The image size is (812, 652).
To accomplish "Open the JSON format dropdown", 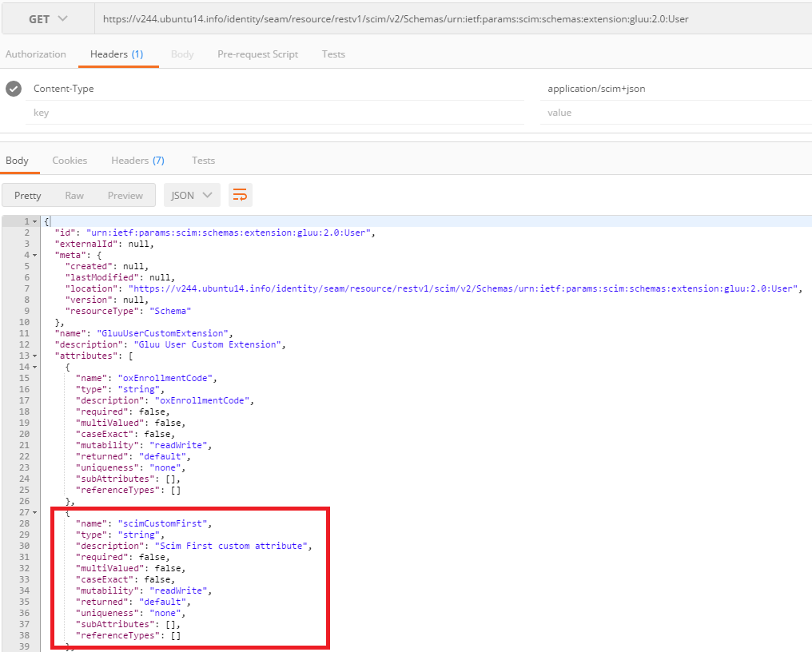I will pos(192,195).
